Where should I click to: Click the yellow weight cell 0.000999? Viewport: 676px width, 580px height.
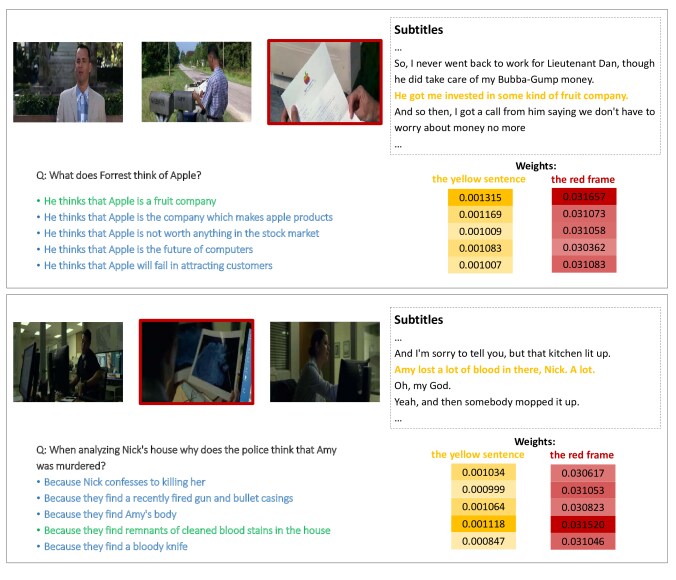483,489
